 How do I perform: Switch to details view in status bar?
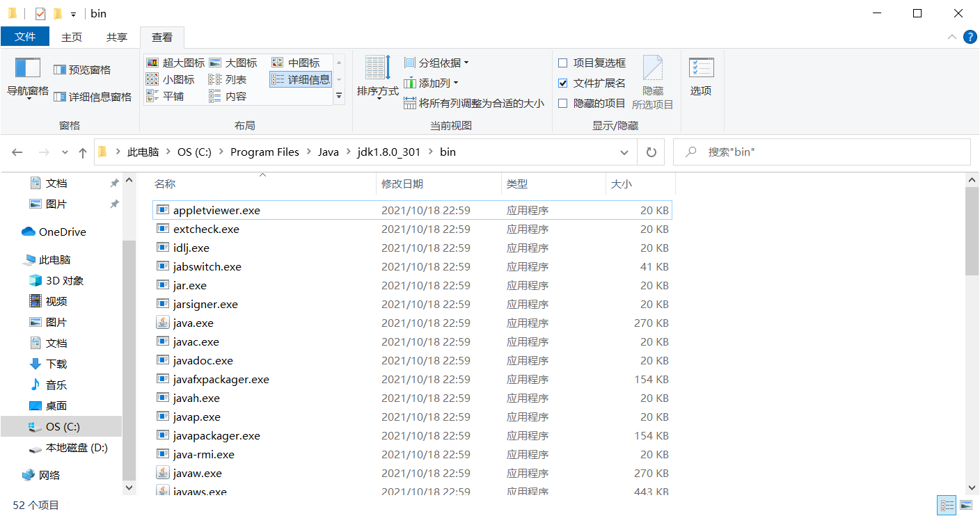(x=947, y=505)
